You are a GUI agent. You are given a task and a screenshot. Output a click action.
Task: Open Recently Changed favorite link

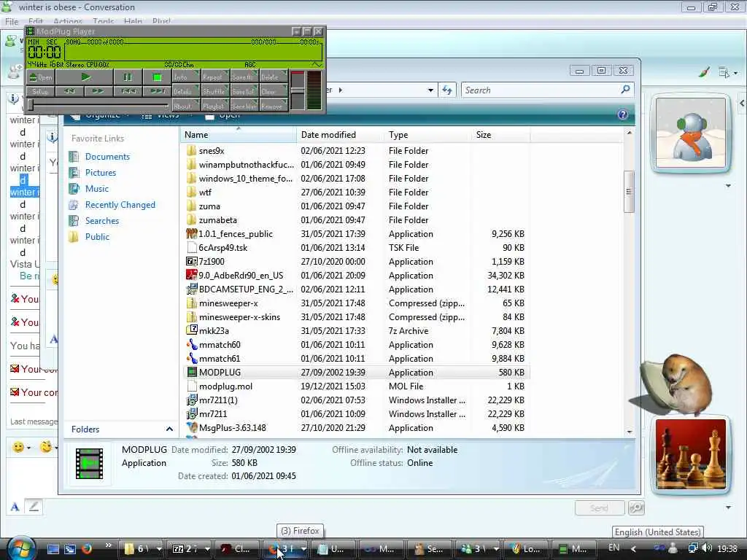(120, 205)
